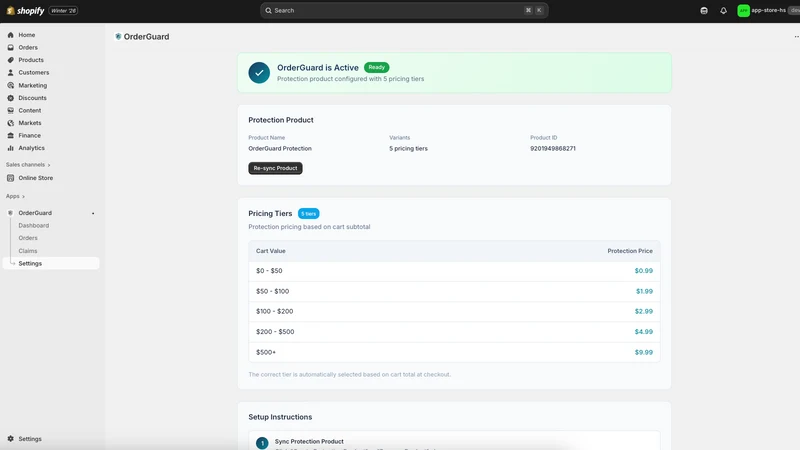Expand the Apps section

pyautogui.click(x=15, y=196)
